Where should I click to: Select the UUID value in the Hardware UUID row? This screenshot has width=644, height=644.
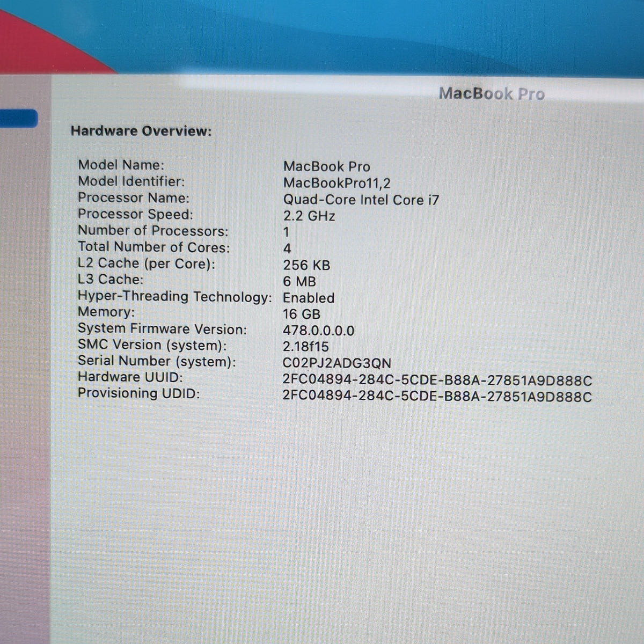[x=437, y=380]
